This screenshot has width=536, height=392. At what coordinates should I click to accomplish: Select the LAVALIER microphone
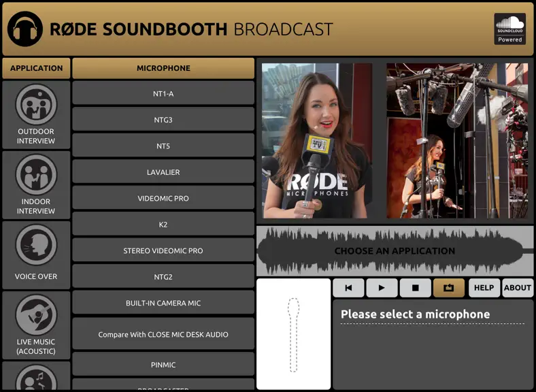pos(163,171)
